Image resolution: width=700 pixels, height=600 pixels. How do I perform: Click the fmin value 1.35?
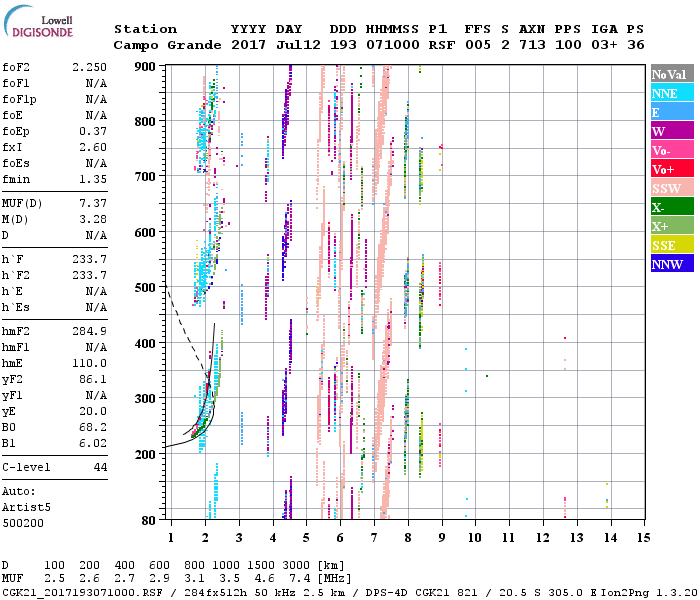pyautogui.click(x=93, y=179)
